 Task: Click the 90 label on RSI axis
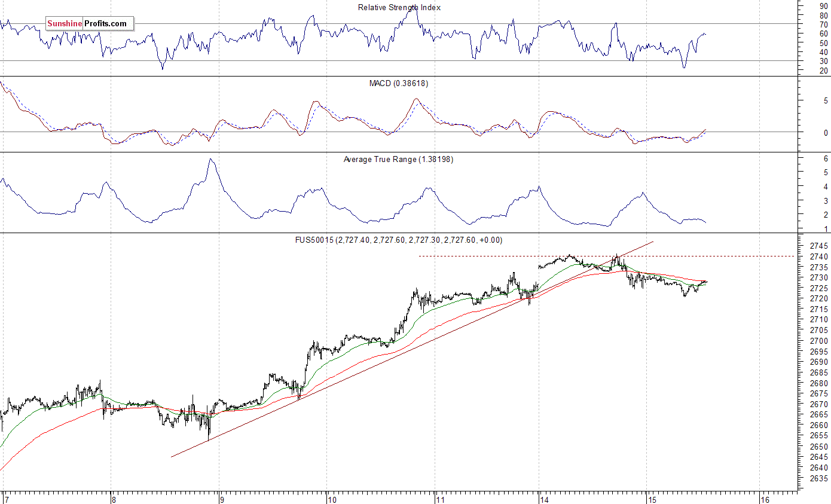pyautogui.click(x=824, y=5)
